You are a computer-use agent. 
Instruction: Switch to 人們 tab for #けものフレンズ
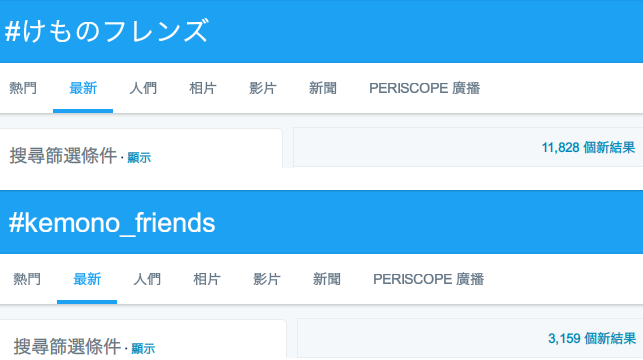click(143, 88)
